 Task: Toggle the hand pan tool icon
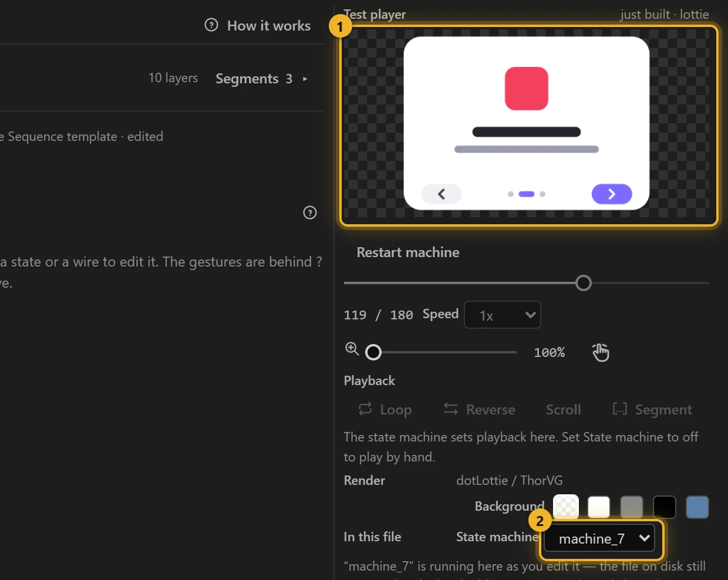point(601,352)
